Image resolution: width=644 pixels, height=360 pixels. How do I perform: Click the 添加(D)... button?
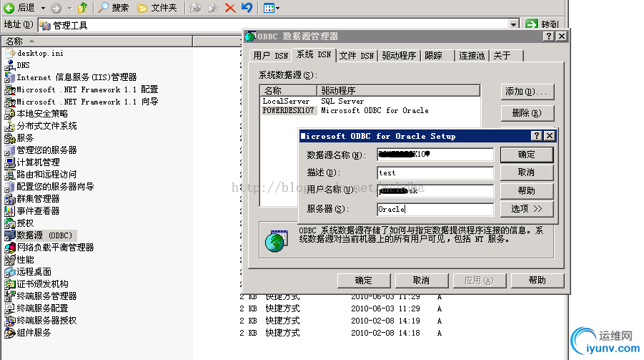[527, 92]
